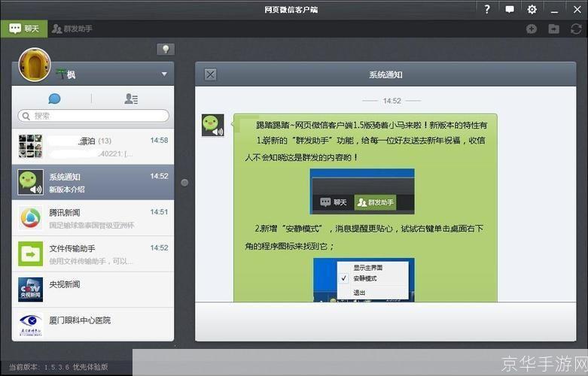This screenshot has width=588, height=376.
Task: Click the 网页微信客户端 window title
Action: pyautogui.click(x=291, y=10)
